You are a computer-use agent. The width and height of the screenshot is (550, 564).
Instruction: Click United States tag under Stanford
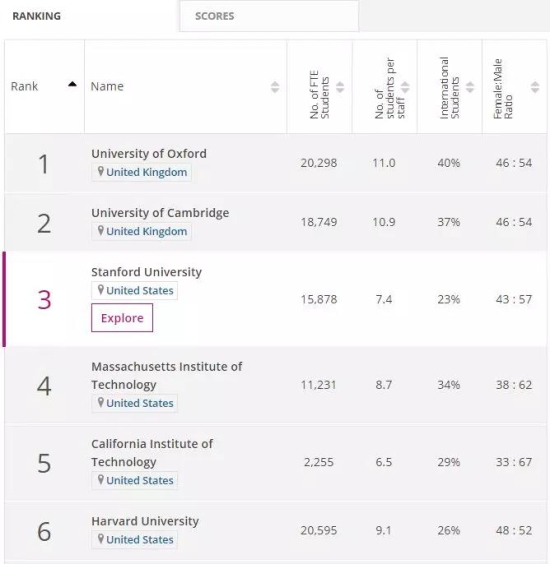click(x=135, y=291)
